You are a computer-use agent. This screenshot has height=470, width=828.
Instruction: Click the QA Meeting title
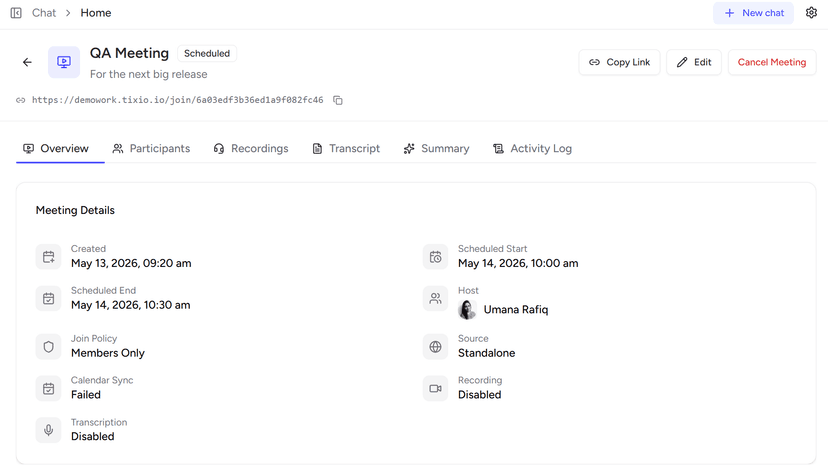[x=129, y=53]
